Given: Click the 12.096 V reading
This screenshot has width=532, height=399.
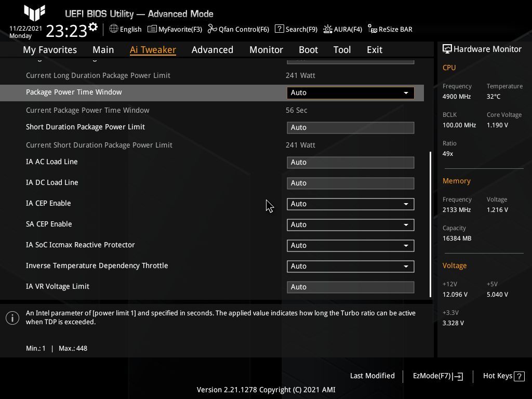Looking at the screenshot, I should (455, 294).
